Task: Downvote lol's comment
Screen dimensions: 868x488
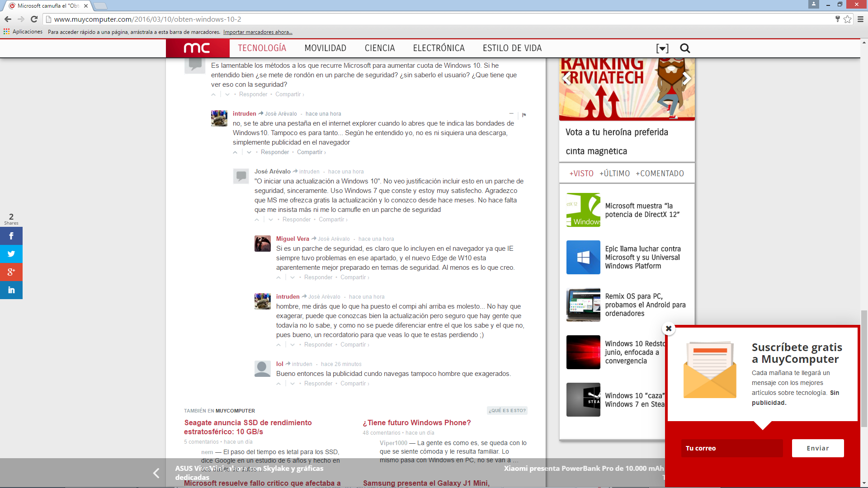Action: pos(292,384)
